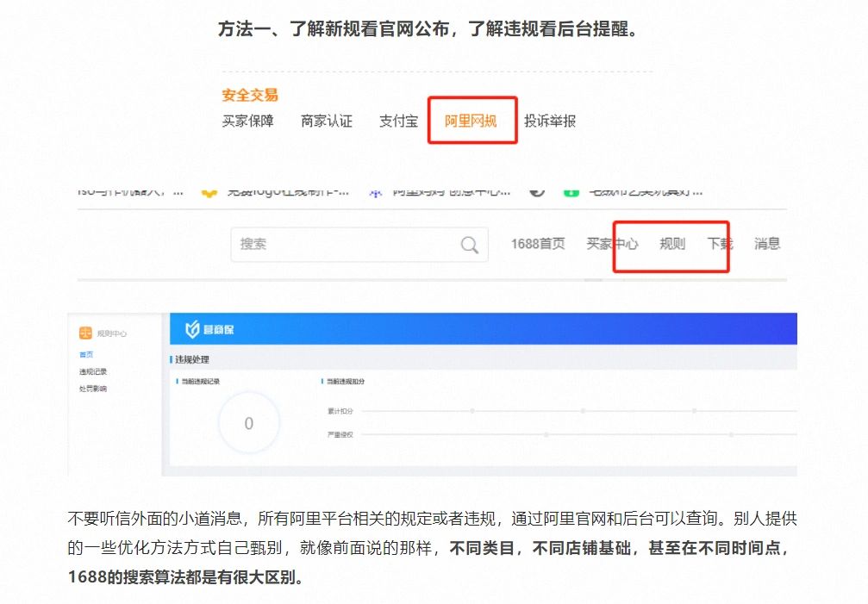Open 消息 in the top navigation
The height and width of the screenshot is (604, 868).
(767, 244)
